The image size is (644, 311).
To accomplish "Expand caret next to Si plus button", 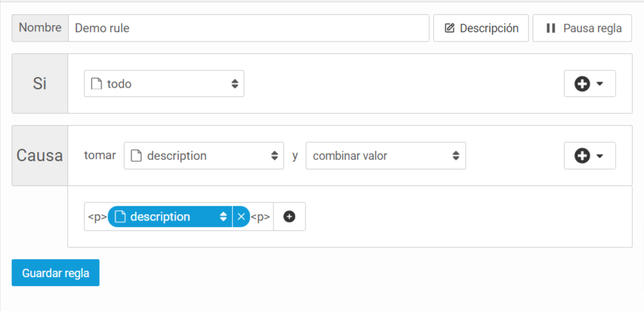I will pos(599,84).
